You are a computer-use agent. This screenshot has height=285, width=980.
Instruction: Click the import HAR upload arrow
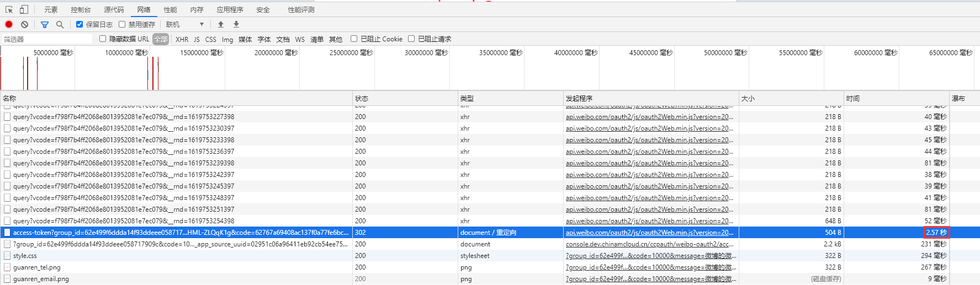click(x=221, y=24)
